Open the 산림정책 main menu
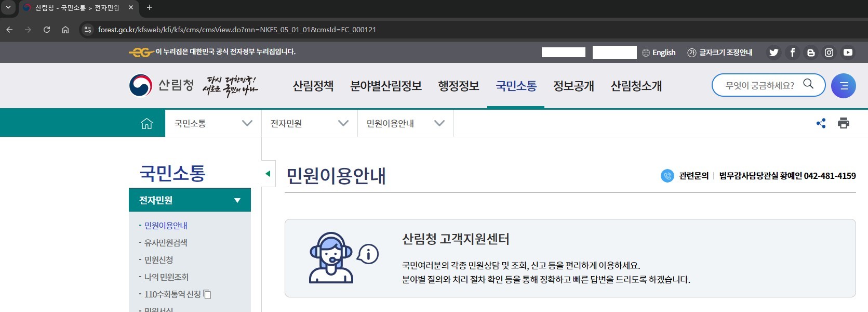Viewport: 868px width, 312px height. click(x=313, y=86)
